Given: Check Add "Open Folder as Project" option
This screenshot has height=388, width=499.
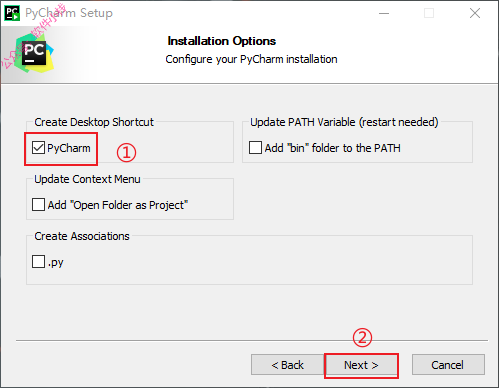Looking at the screenshot, I should [38, 205].
